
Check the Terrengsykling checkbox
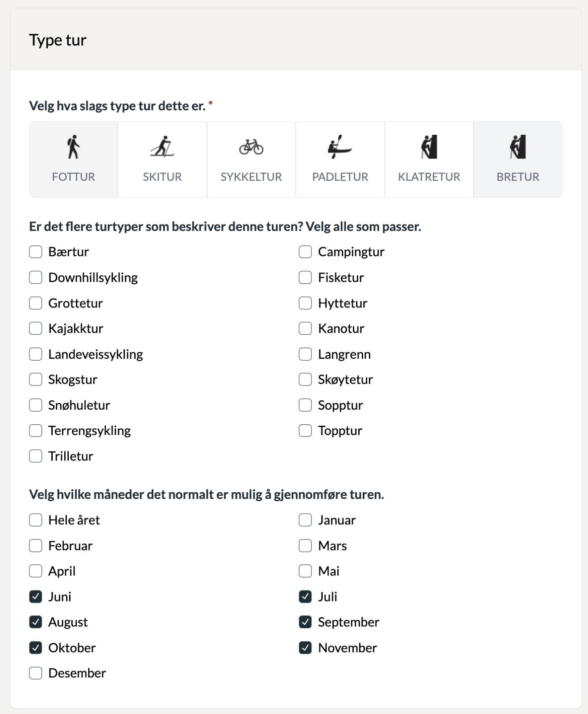coord(36,431)
